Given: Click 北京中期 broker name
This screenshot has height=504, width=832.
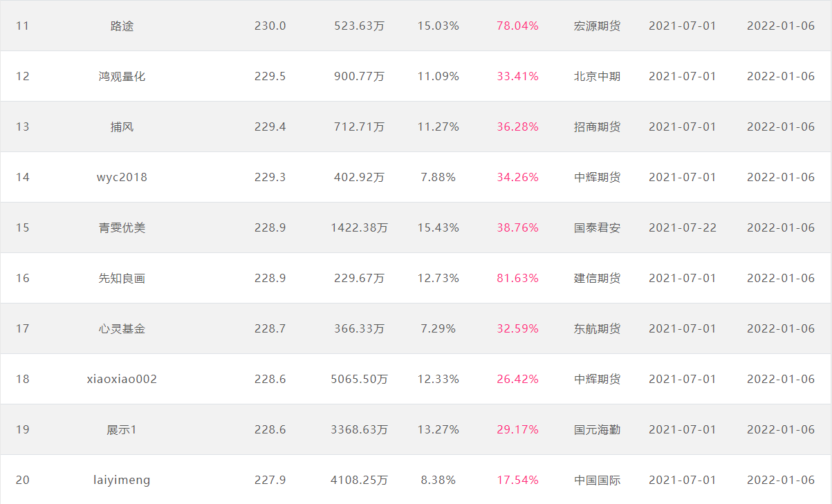Looking at the screenshot, I should [x=597, y=76].
